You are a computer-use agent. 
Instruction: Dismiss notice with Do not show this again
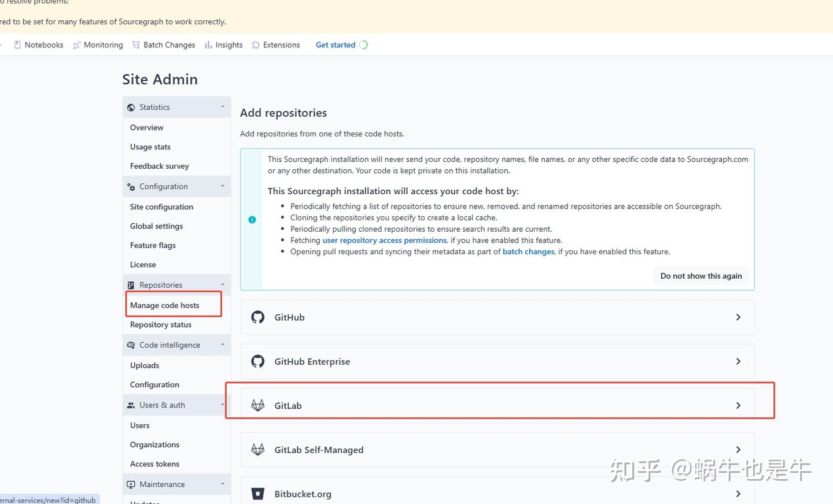[x=701, y=276]
